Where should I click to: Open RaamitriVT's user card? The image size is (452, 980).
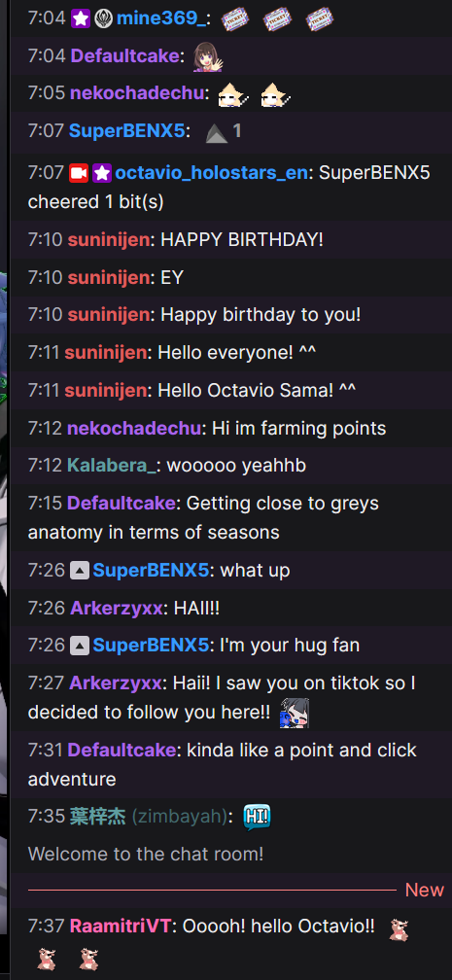click(120, 926)
